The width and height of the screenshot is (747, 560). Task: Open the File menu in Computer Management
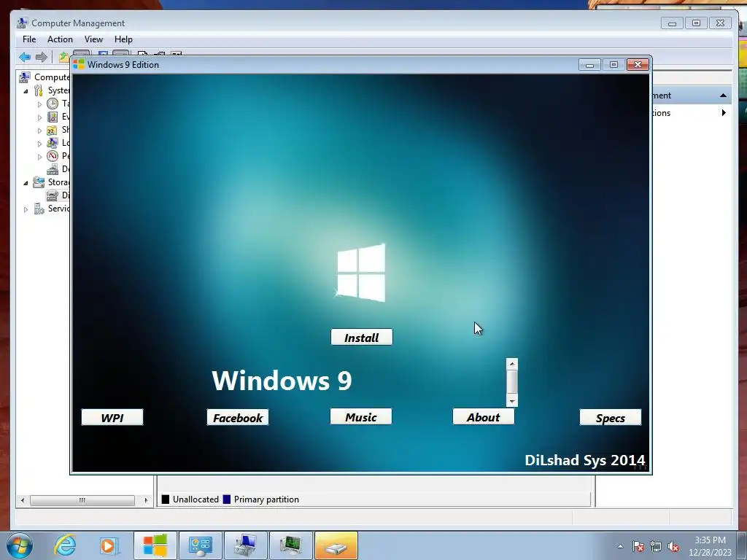tap(29, 39)
